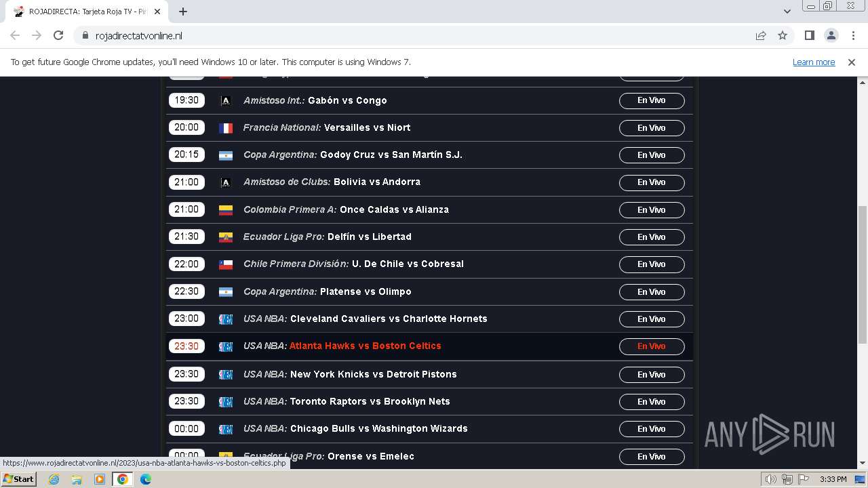Click the 19:30 time badge for Gabón vs Congo
Image resolution: width=868 pixels, height=488 pixels.
click(186, 100)
